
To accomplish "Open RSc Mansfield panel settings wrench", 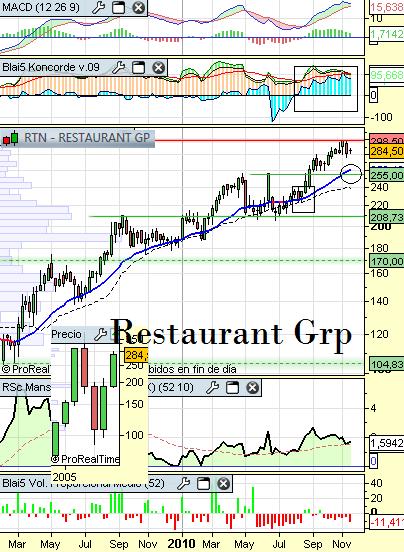I will tap(213, 388).
